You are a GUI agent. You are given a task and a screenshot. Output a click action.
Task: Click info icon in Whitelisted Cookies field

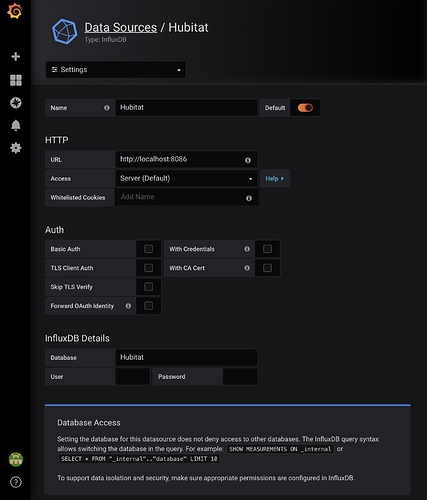click(x=249, y=198)
